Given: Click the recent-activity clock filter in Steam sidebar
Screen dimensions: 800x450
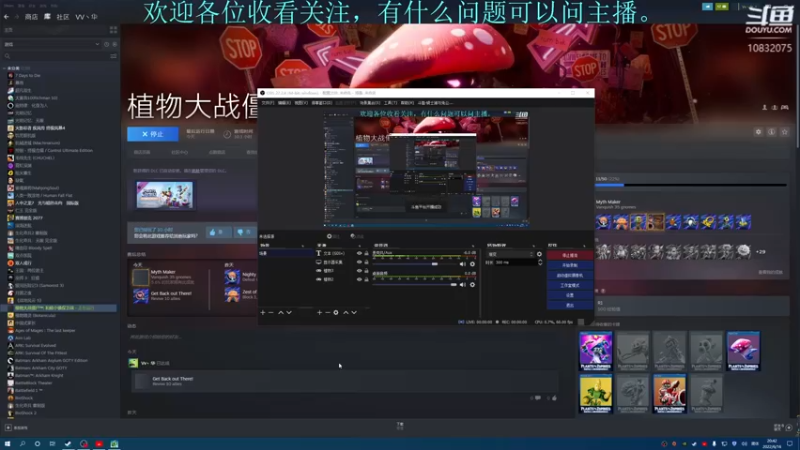Looking at the screenshot, I should pyautogui.click(x=107, y=44).
